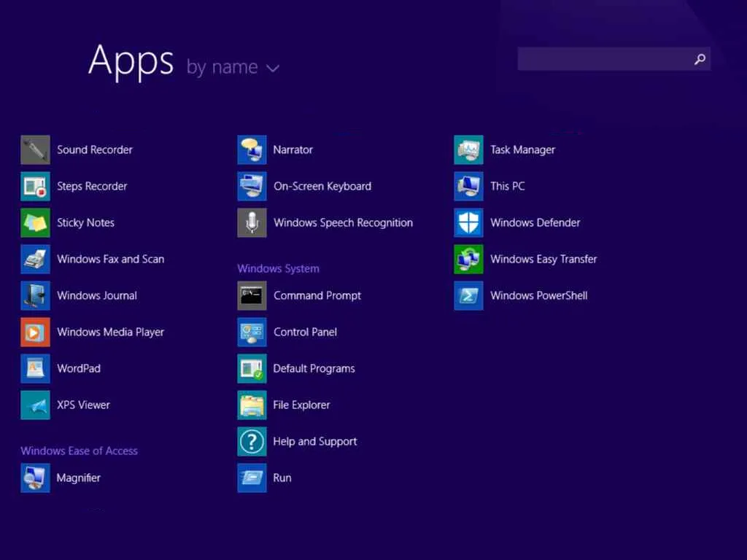Open the Sticky Notes icon
The height and width of the screenshot is (560, 747).
(35, 222)
